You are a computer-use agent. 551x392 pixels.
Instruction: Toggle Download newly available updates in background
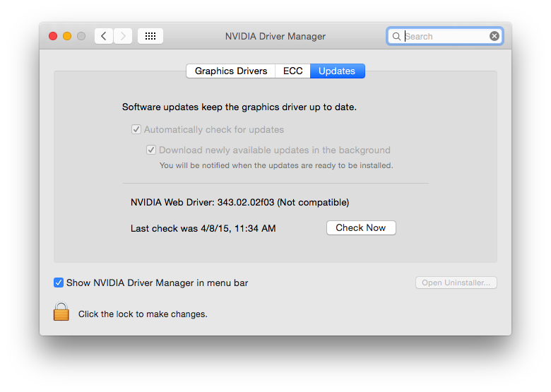pyautogui.click(x=151, y=150)
